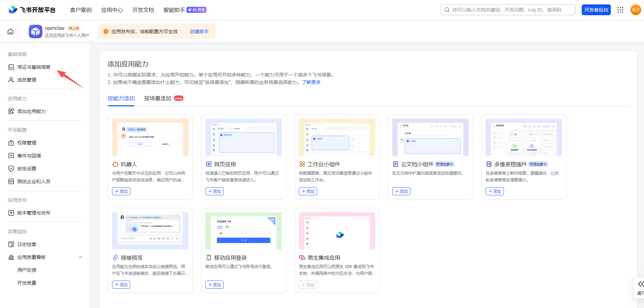The width and height of the screenshot is (644, 308).
Task: Collapse the 应用质量看板 section
Action: (x=81, y=257)
